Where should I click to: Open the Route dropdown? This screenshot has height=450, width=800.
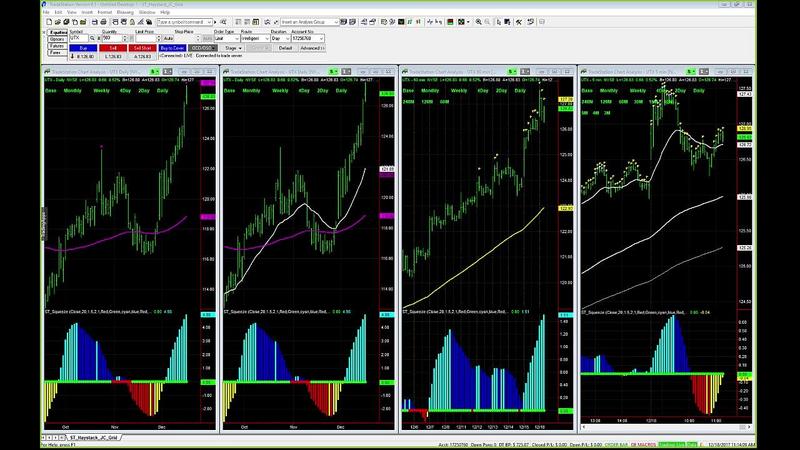255,38
